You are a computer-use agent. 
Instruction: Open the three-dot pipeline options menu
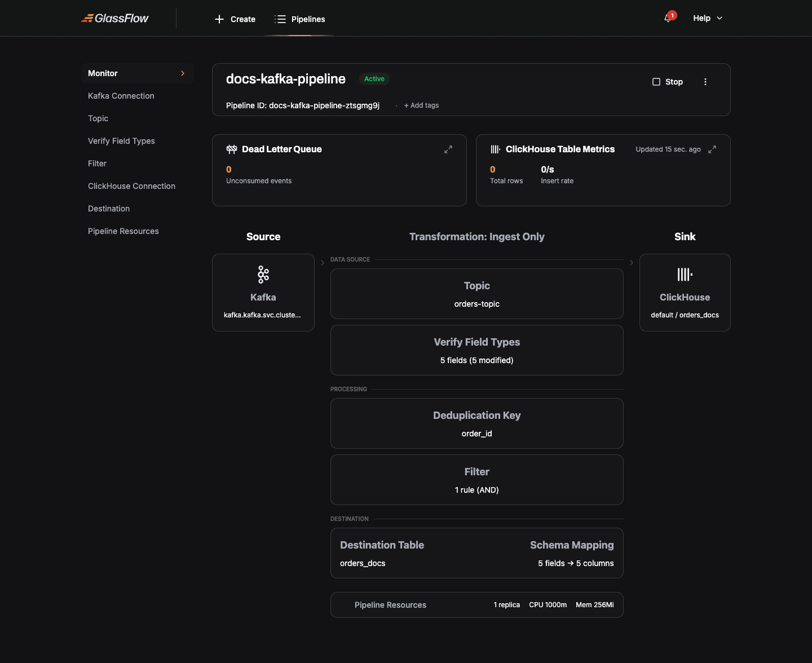pos(705,82)
